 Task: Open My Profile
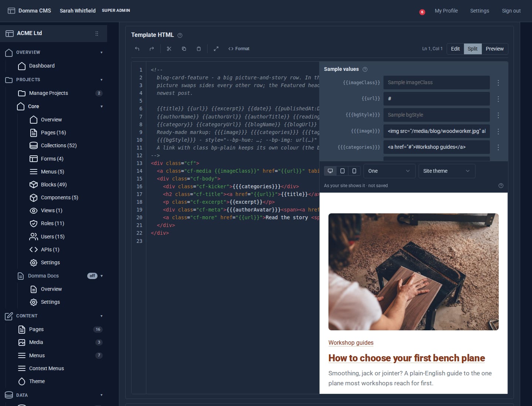(446, 11)
